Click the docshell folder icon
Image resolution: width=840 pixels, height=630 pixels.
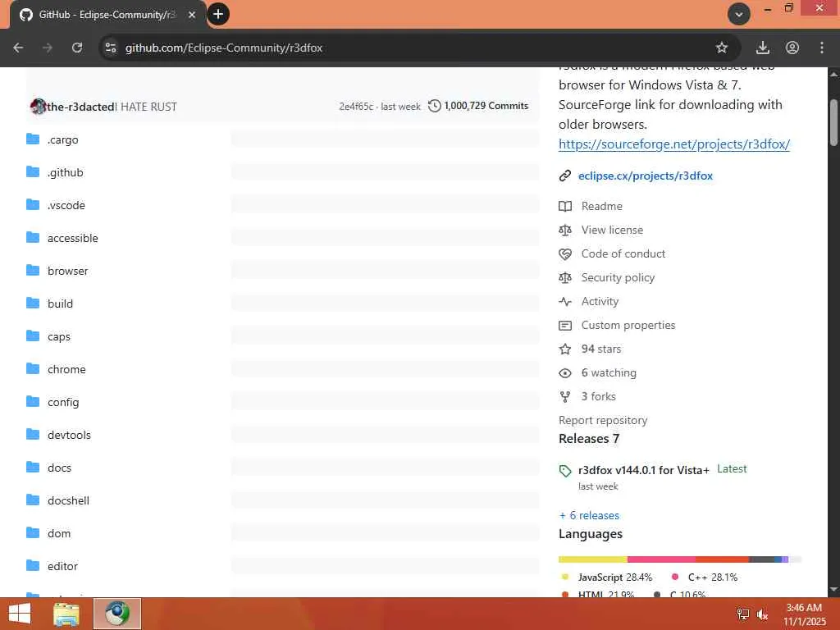(x=33, y=500)
